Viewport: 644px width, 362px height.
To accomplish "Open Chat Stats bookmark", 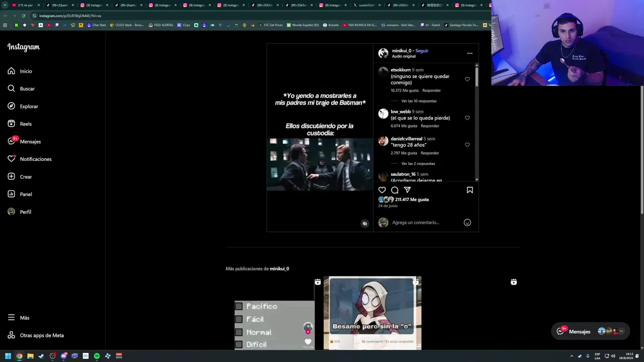I will (97, 25).
